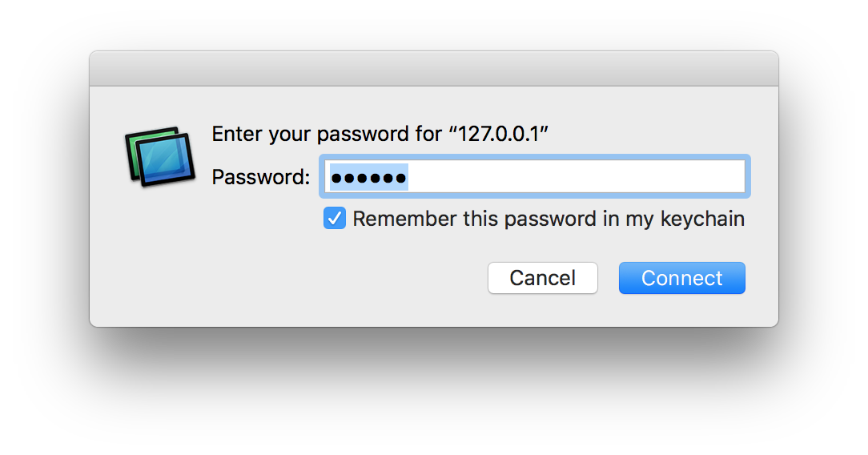
Task: Click the Screen Sharing app icon
Action: tap(161, 156)
